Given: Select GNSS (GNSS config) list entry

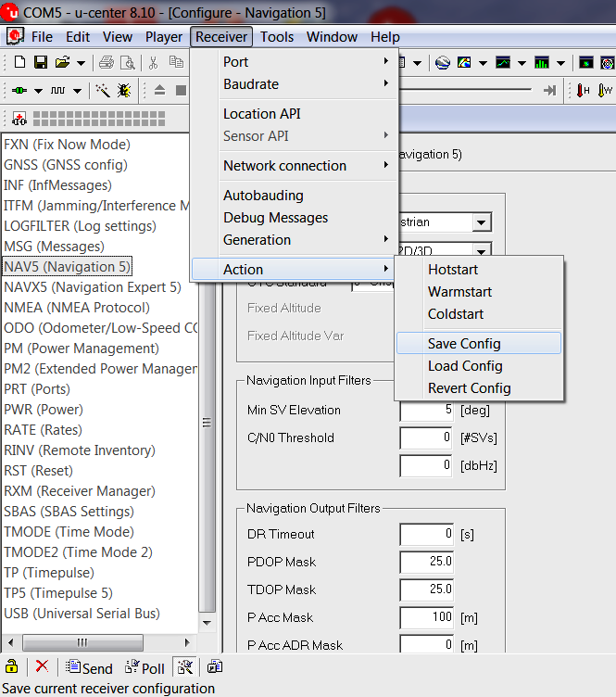Looking at the screenshot, I should 66,165.
